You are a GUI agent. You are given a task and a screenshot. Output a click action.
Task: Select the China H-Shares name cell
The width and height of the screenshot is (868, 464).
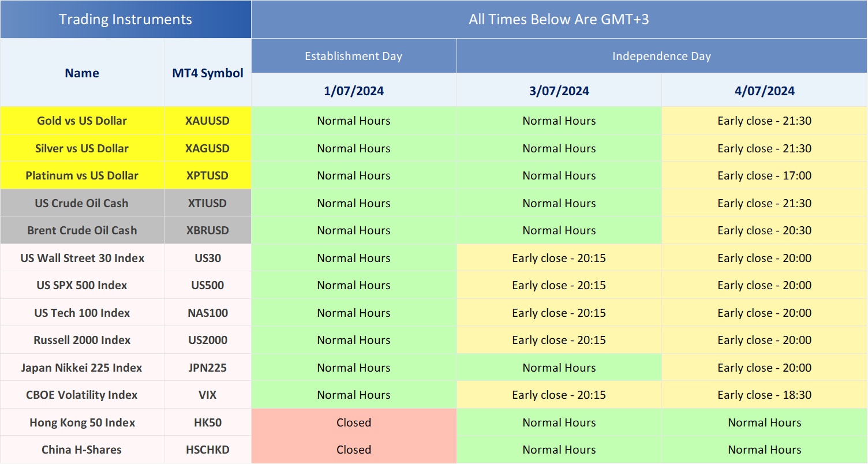coord(82,450)
